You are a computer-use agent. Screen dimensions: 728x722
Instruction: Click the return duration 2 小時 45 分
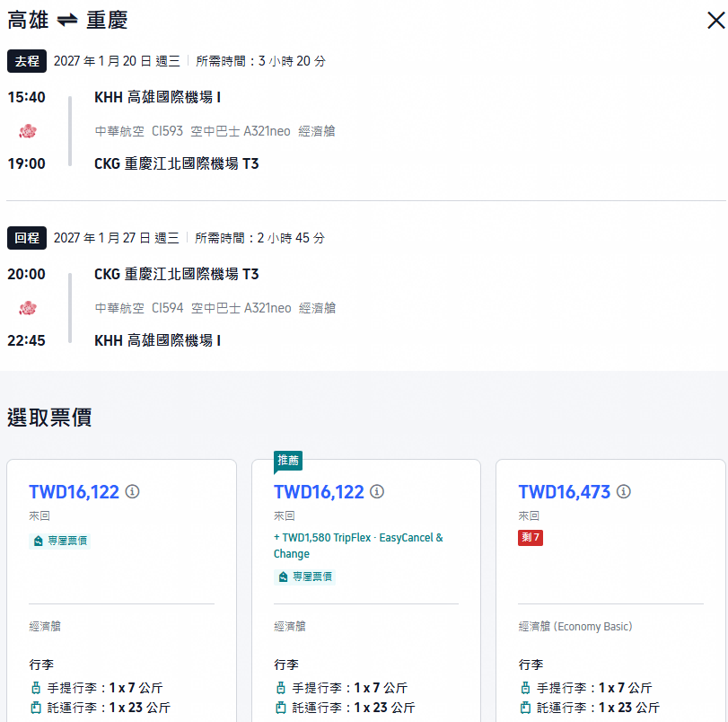coord(291,238)
